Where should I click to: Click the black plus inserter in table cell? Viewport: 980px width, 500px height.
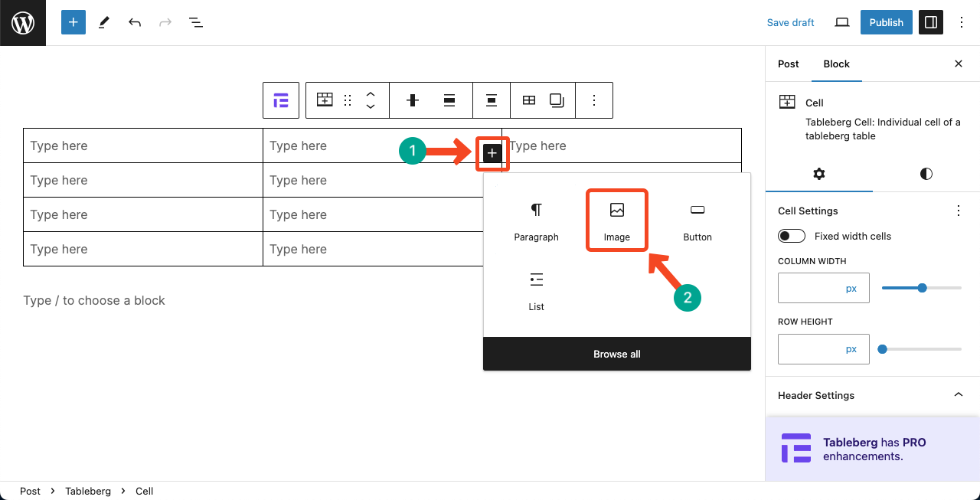click(492, 153)
